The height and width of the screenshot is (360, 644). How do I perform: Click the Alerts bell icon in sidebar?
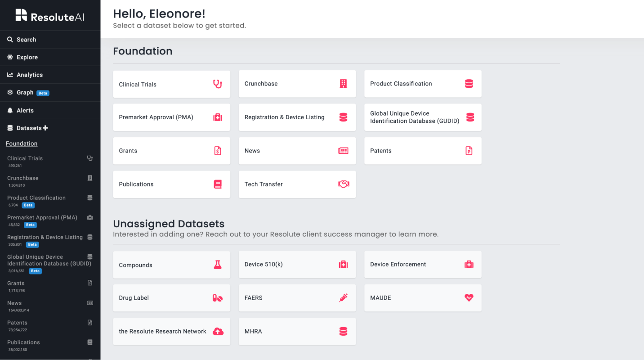10,110
